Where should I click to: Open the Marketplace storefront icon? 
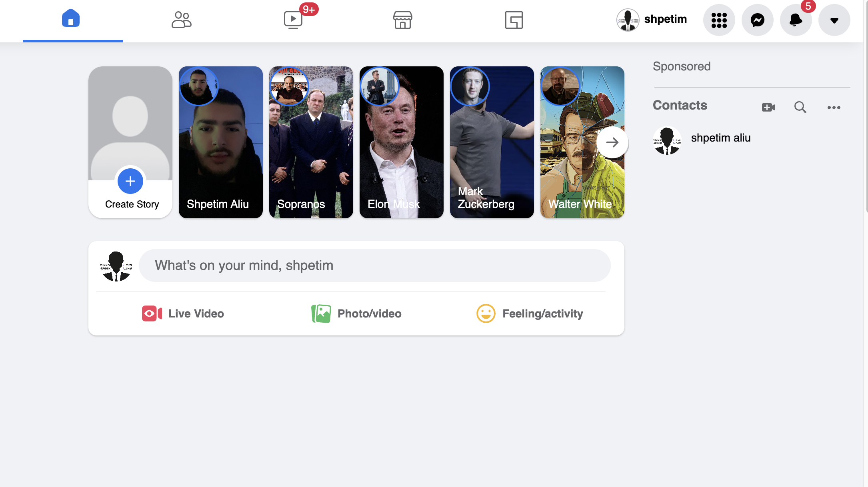pyautogui.click(x=402, y=20)
